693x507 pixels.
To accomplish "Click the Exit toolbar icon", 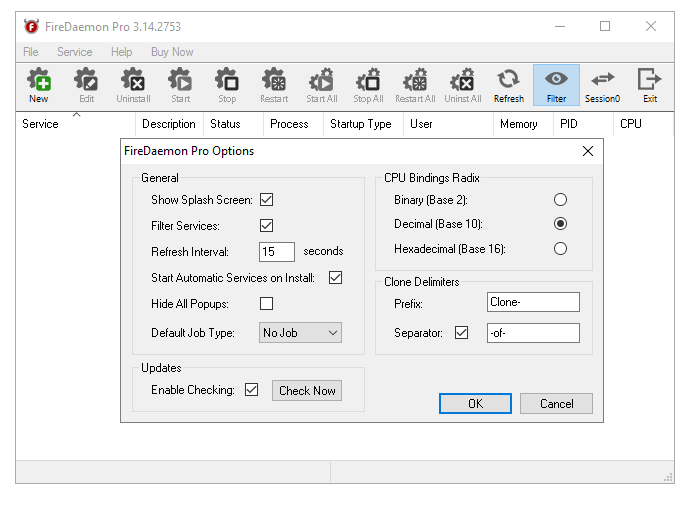I will click(650, 85).
